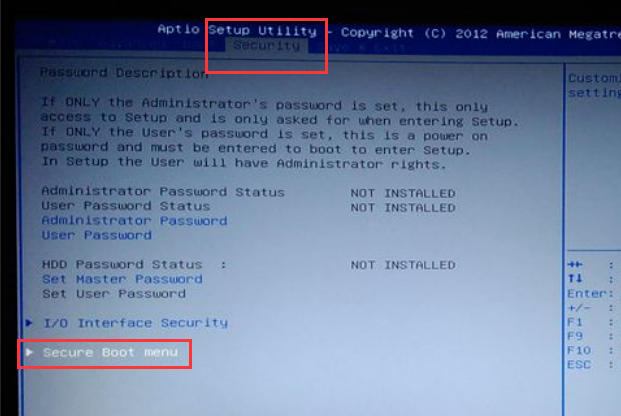Click the up-down arrows key hint icon
Viewport: 621px width, 416px height.
pos(575,279)
